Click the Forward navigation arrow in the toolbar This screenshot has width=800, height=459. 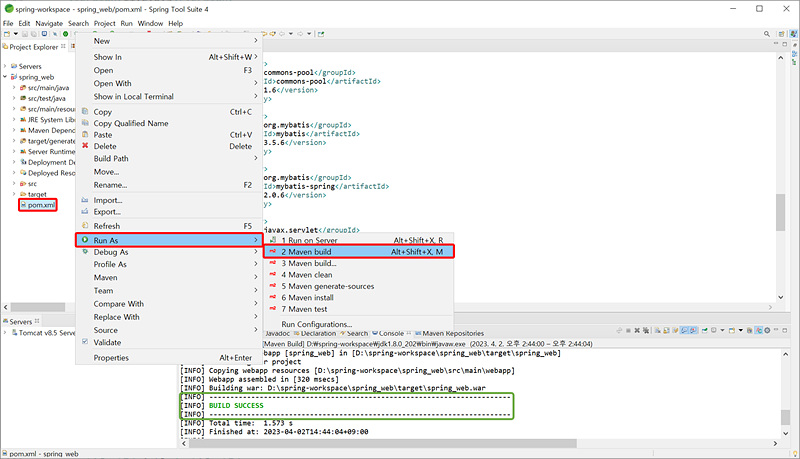[300, 34]
